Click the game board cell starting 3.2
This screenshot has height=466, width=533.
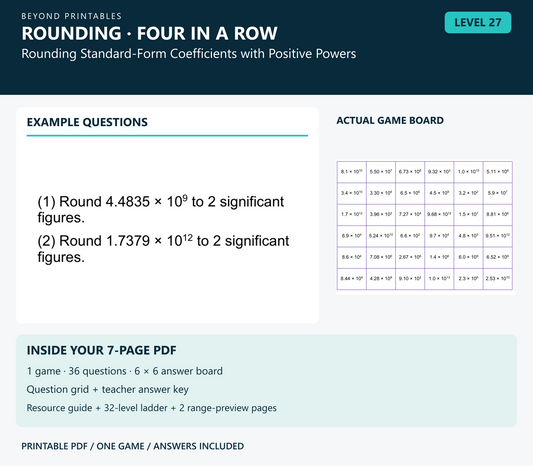click(x=468, y=193)
